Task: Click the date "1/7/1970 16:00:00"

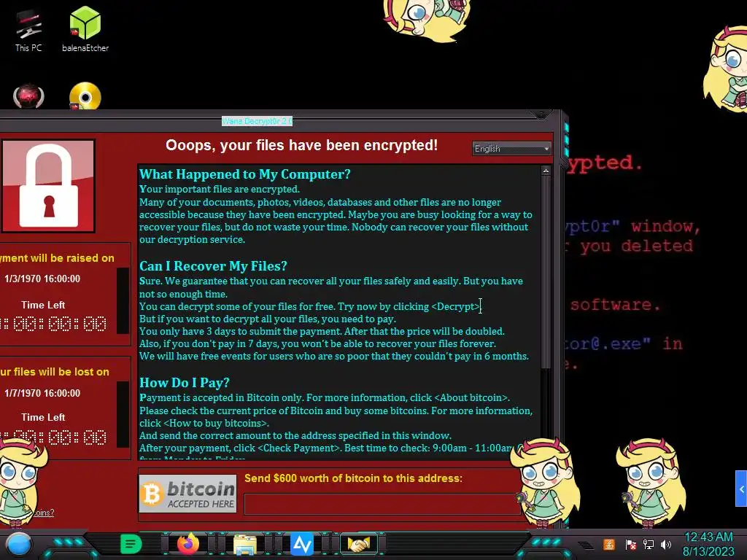Action: pyautogui.click(x=42, y=393)
